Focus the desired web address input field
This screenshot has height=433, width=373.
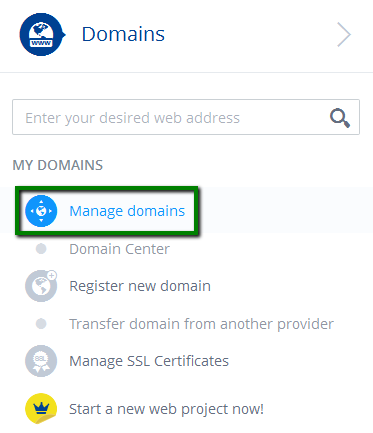pos(186,117)
